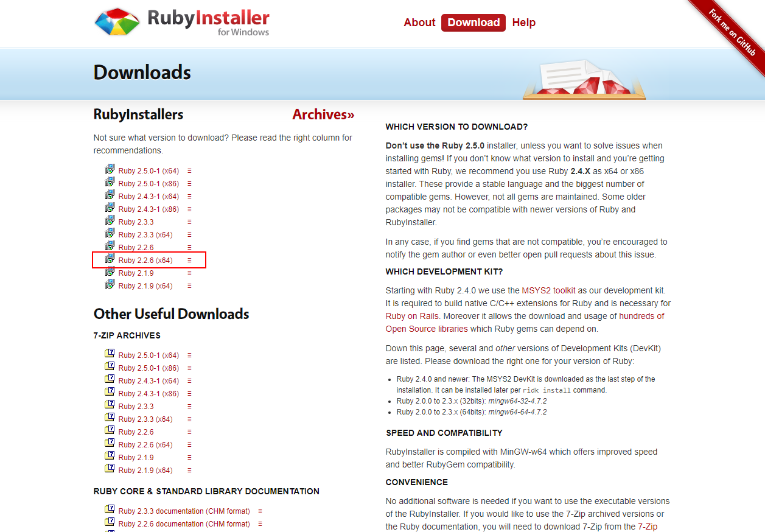This screenshot has width=765, height=532.
Task: Expand details marker for Ruby 2.5.0-1 (x86) installer
Action: coord(189,184)
